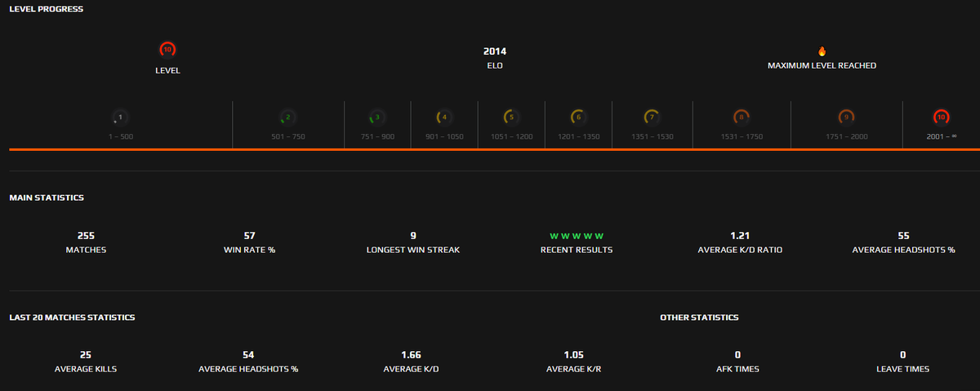980x391 pixels.
Task: Click the MAIN STATISTICS heading
Action: [x=47, y=198]
